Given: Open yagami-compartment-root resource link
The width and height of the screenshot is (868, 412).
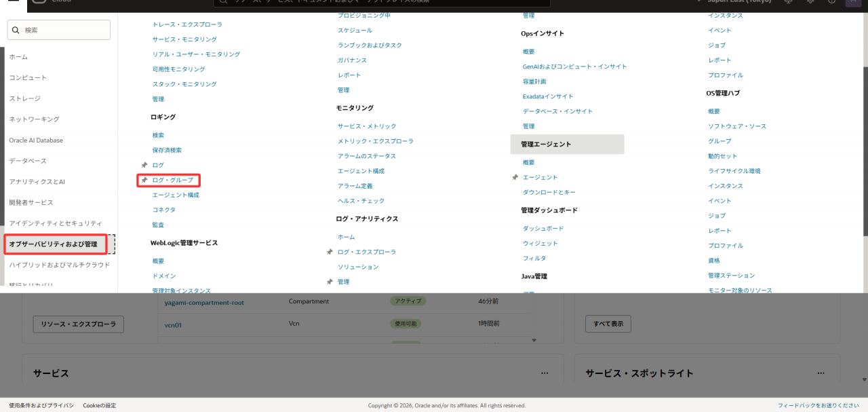Looking at the screenshot, I should pos(204,303).
